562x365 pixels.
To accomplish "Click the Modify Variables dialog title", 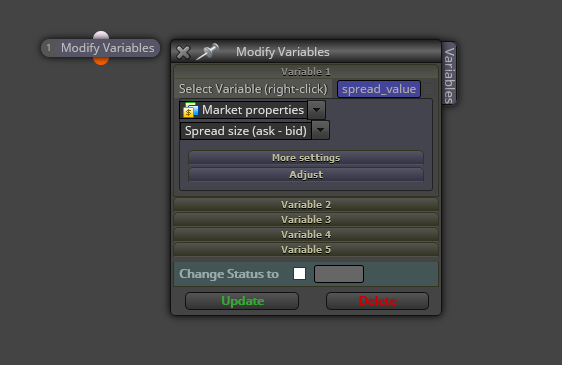I will [x=282, y=52].
